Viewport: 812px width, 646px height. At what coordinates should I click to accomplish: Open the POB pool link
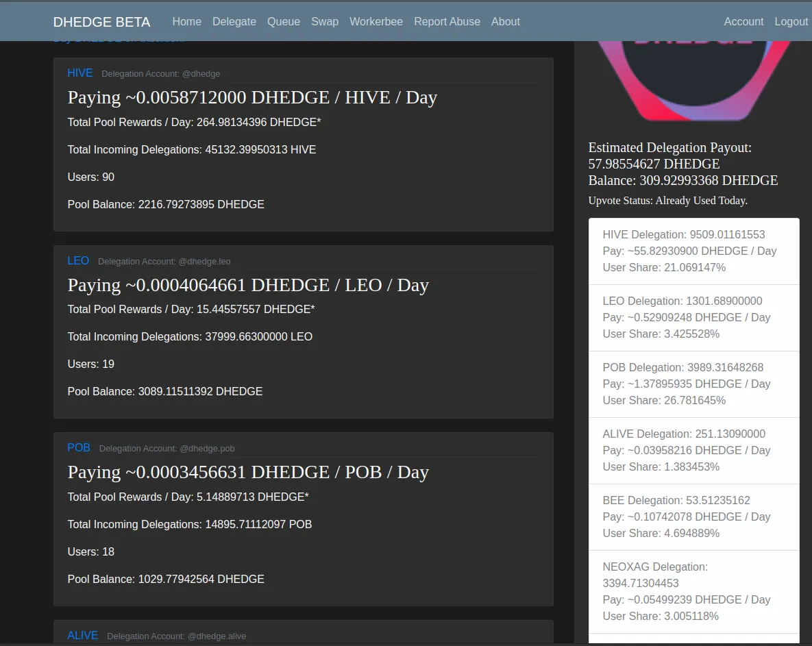79,448
